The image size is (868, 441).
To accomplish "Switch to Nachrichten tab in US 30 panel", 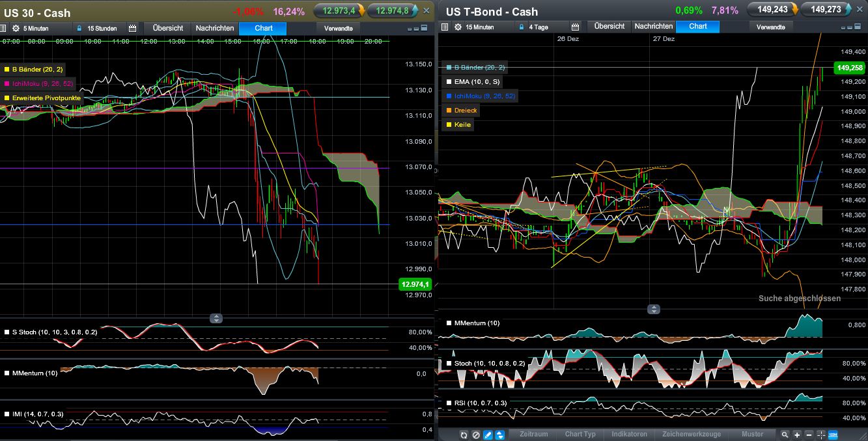I will pos(215,28).
